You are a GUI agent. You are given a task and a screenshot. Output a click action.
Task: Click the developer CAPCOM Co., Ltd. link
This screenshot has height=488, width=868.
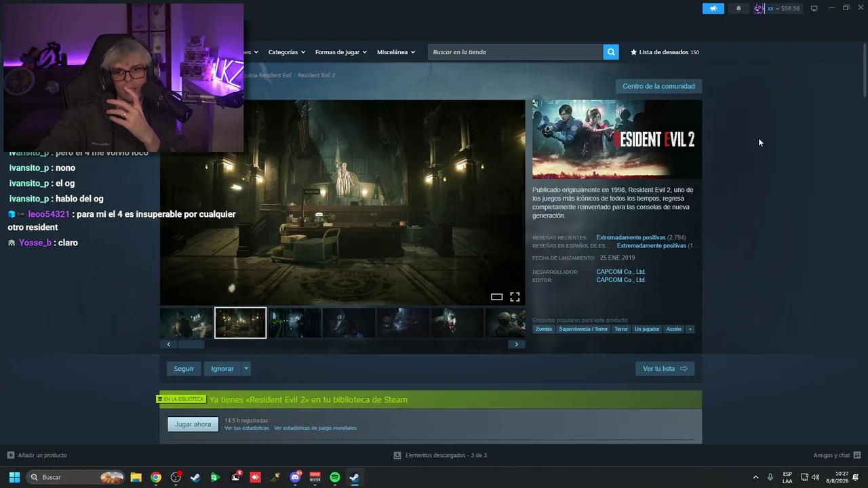pos(620,272)
